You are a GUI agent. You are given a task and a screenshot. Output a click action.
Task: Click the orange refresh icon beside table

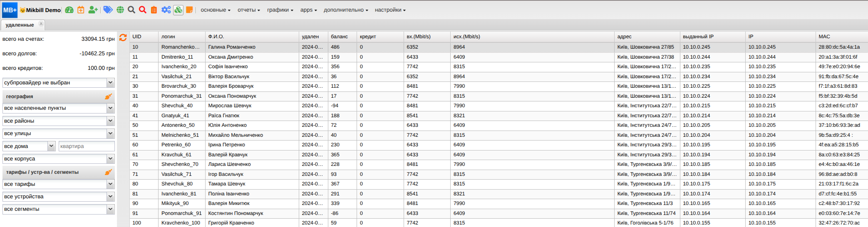coord(123,37)
